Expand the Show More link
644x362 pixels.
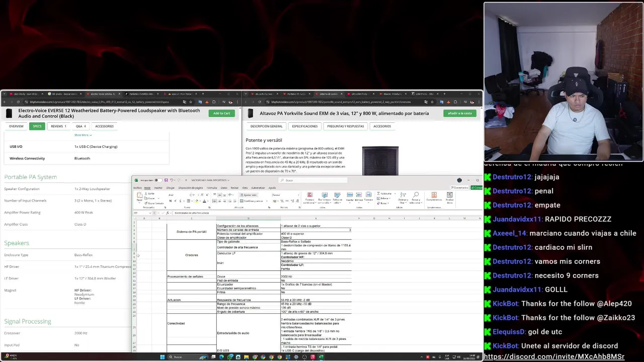click(x=83, y=135)
